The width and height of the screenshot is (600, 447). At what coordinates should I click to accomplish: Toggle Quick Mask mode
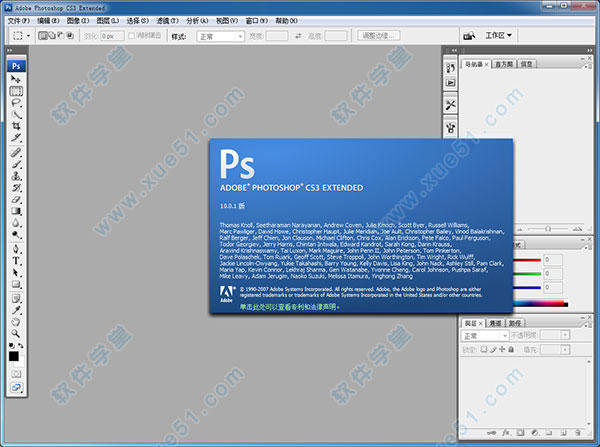[16, 374]
